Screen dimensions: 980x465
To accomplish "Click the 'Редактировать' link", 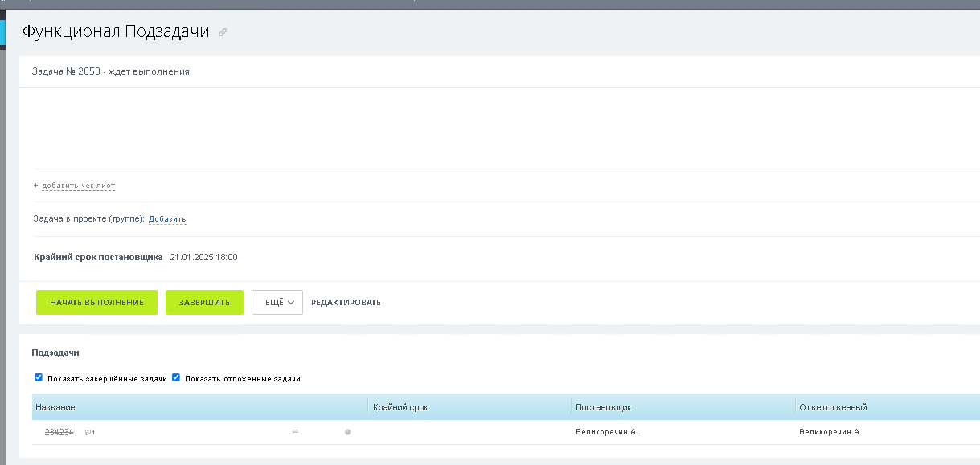I will pos(346,303).
